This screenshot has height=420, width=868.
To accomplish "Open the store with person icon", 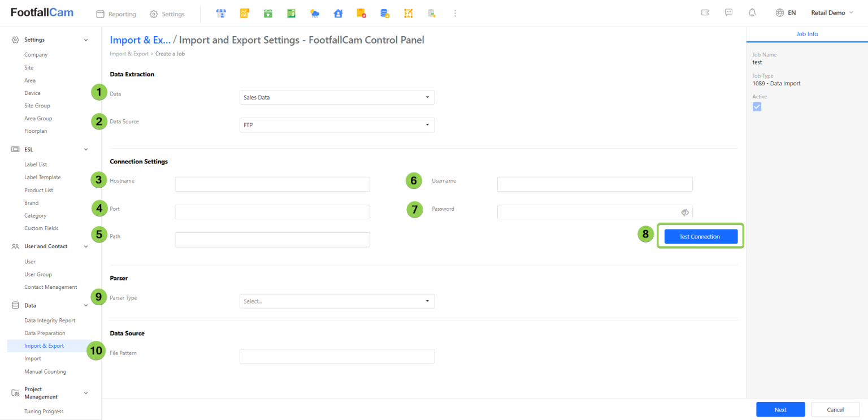I will pyautogui.click(x=222, y=14).
